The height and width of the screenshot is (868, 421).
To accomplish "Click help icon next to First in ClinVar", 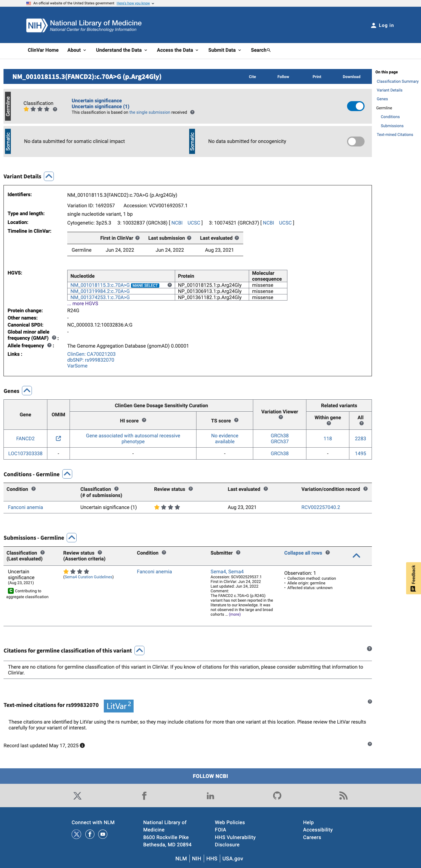I will point(137,238).
